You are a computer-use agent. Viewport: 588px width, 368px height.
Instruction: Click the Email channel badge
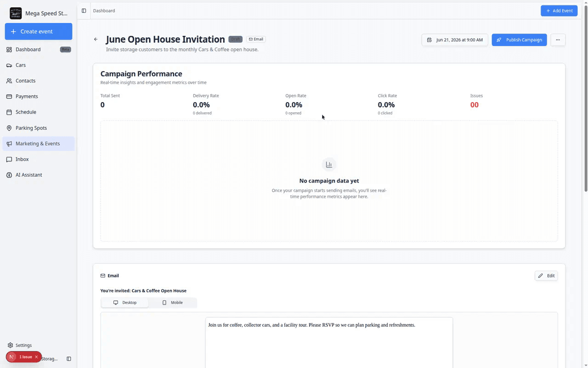click(x=256, y=39)
